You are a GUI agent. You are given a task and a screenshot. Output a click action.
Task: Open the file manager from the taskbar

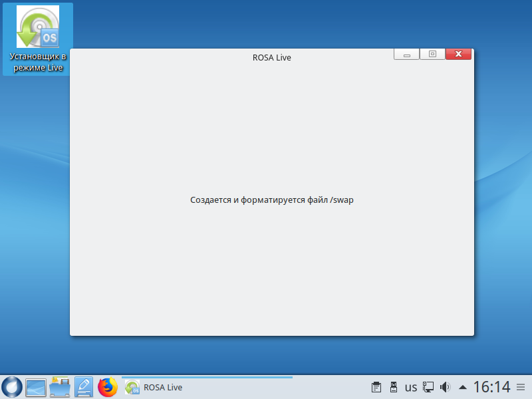click(60, 386)
